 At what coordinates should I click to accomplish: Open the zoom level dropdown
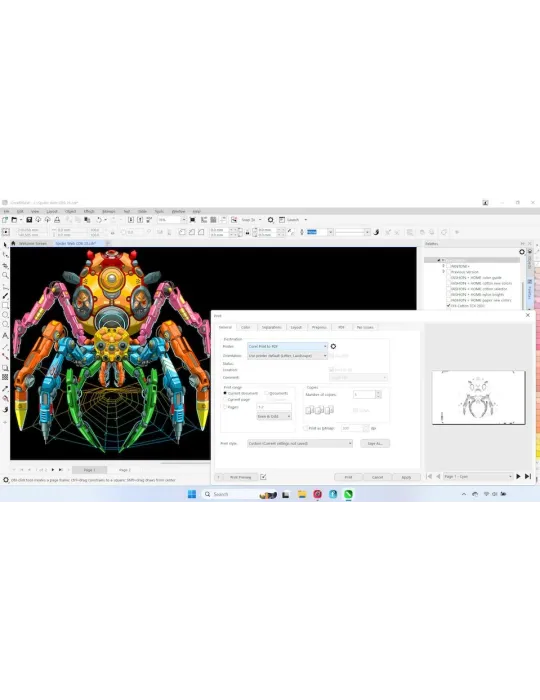point(183,220)
